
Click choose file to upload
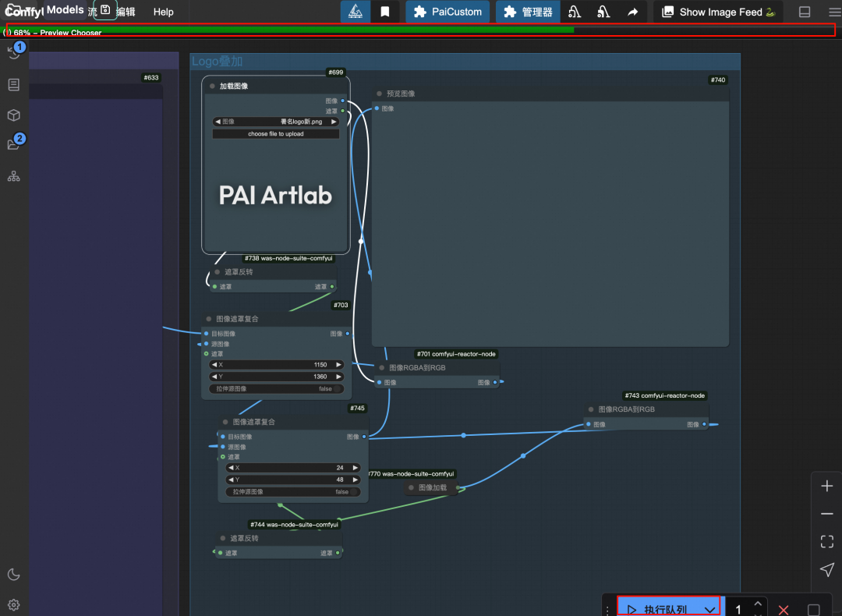click(x=276, y=133)
